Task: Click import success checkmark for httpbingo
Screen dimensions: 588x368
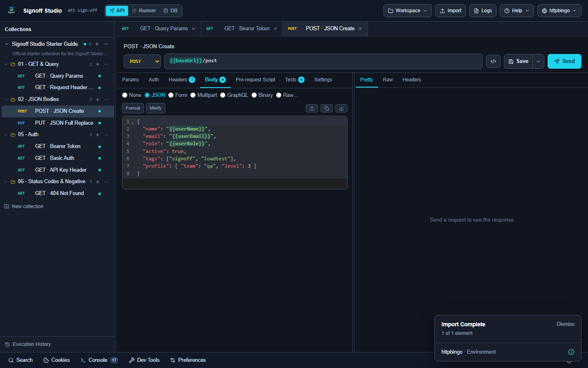Action: pos(571,352)
